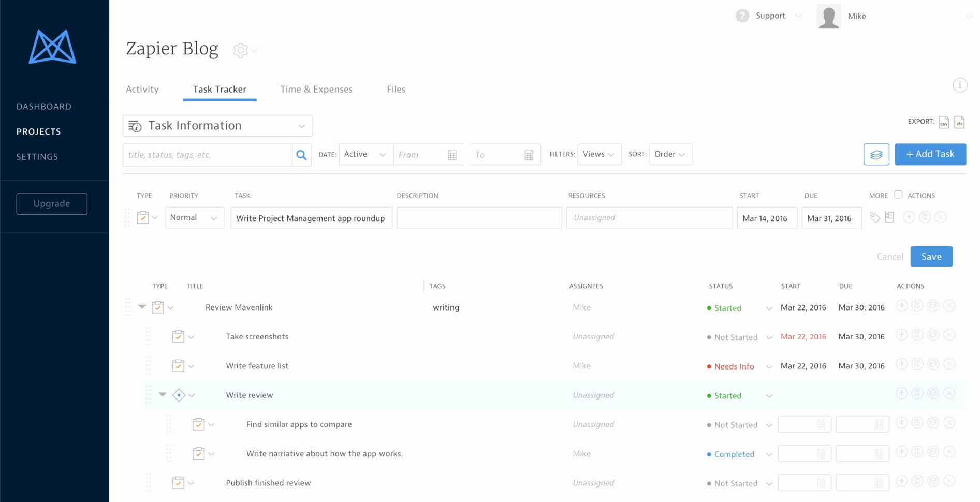Open the To date calendar icon
The width and height of the screenshot is (980, 502).
(x=529, y=155)
